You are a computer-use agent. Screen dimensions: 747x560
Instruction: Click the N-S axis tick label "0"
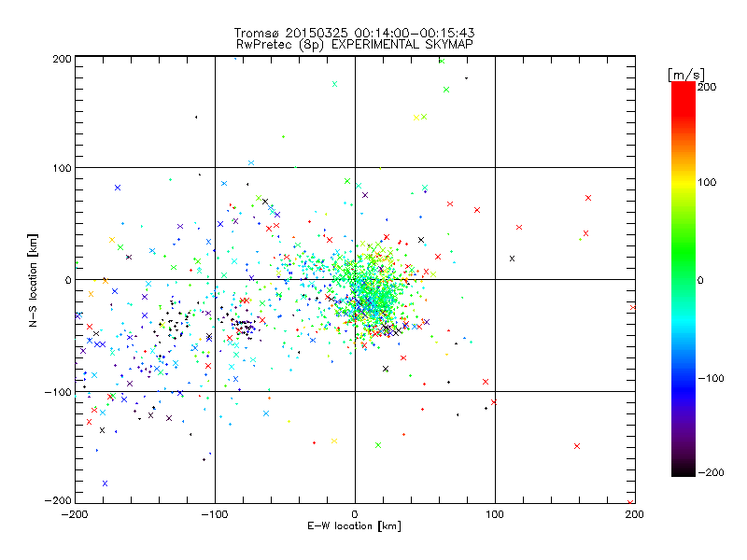(68, 280)
